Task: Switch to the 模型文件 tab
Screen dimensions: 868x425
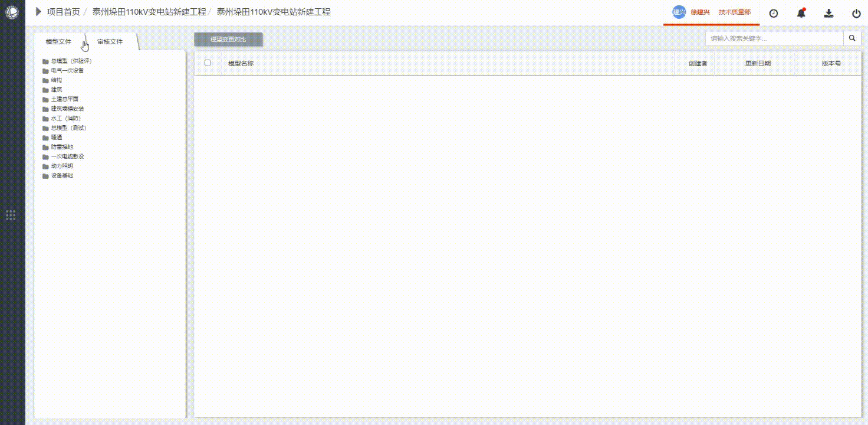Action: pyautogui.click(x=58, y=42)
